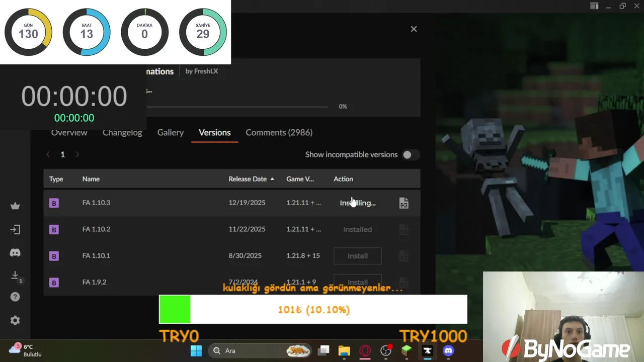
Task: Switch to the Changelog tab
Action: click(122, 133)
